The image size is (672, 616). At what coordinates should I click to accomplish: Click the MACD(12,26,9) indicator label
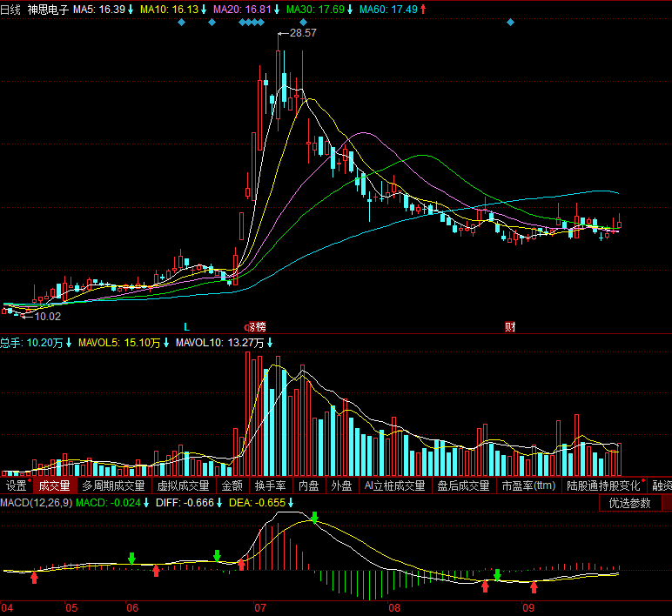tap(36, 503)
